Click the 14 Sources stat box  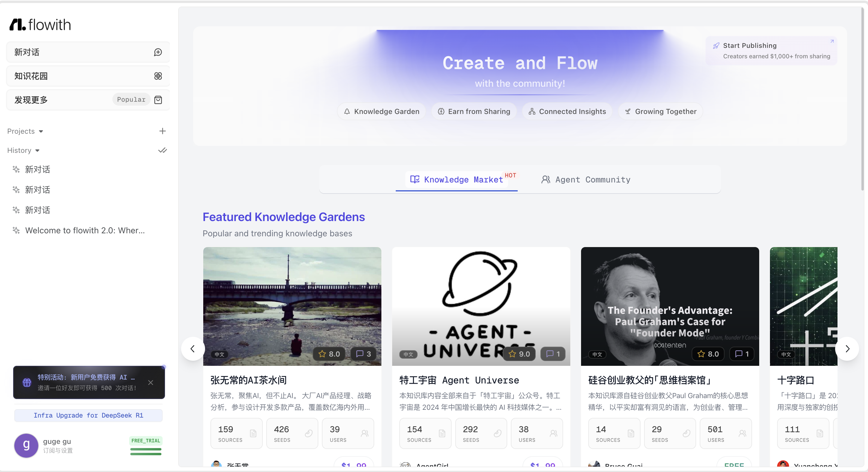tap(614, 434)
